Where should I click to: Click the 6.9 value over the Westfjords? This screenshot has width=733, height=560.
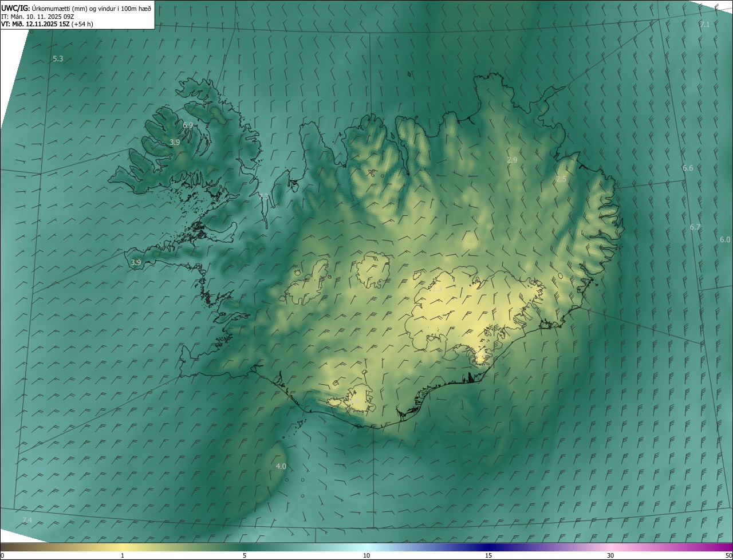tap(188, 125)
